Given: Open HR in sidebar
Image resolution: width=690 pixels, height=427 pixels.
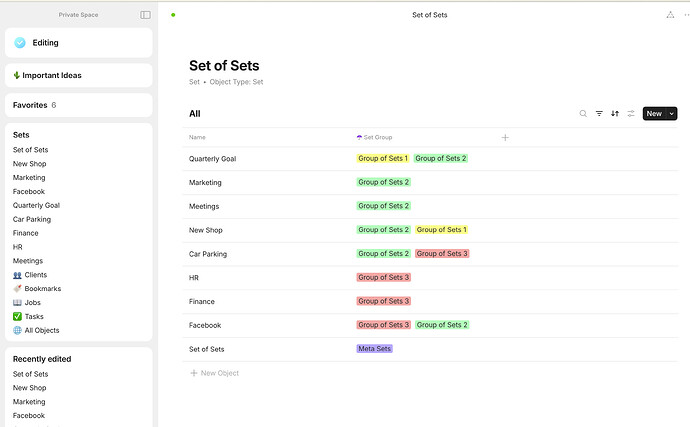Looking at the screenshot, I should [18, 247].
